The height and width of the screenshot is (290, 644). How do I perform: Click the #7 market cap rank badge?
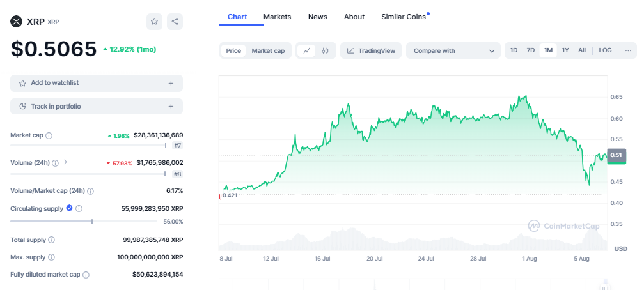[177, 146]
